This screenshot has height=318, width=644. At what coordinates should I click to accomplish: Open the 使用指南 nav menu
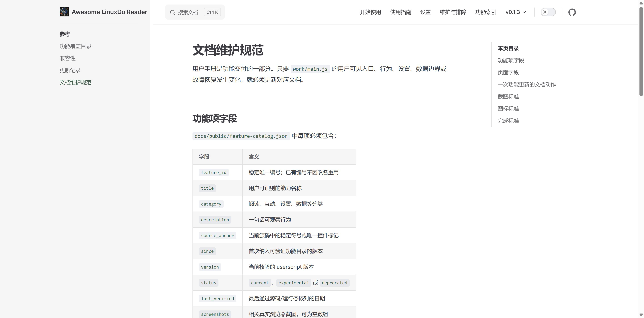[x=401, y=12]
